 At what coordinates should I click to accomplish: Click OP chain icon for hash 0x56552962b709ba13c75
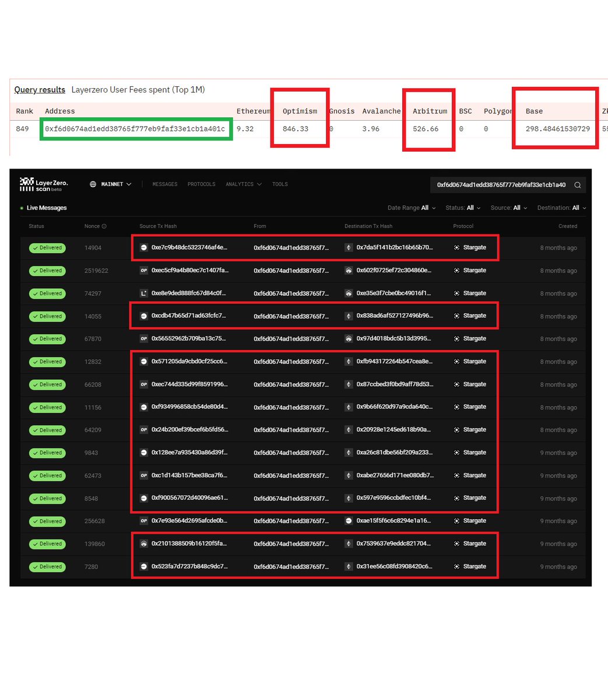(x=144, y=338)
